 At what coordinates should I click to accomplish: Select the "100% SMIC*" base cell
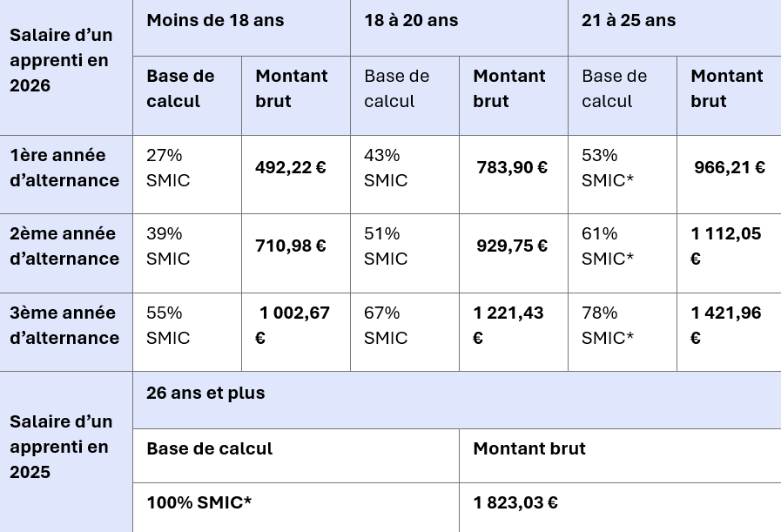tap(199, 502)
